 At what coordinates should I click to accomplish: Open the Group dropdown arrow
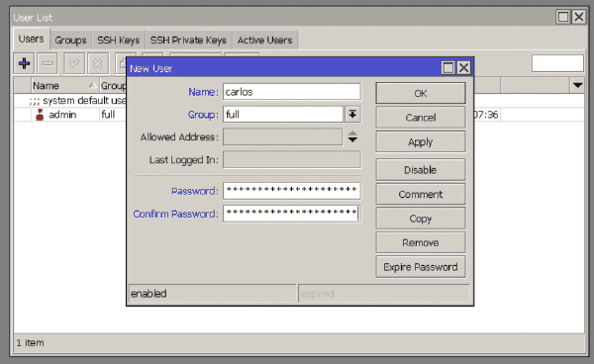click(x=352, y=115)
